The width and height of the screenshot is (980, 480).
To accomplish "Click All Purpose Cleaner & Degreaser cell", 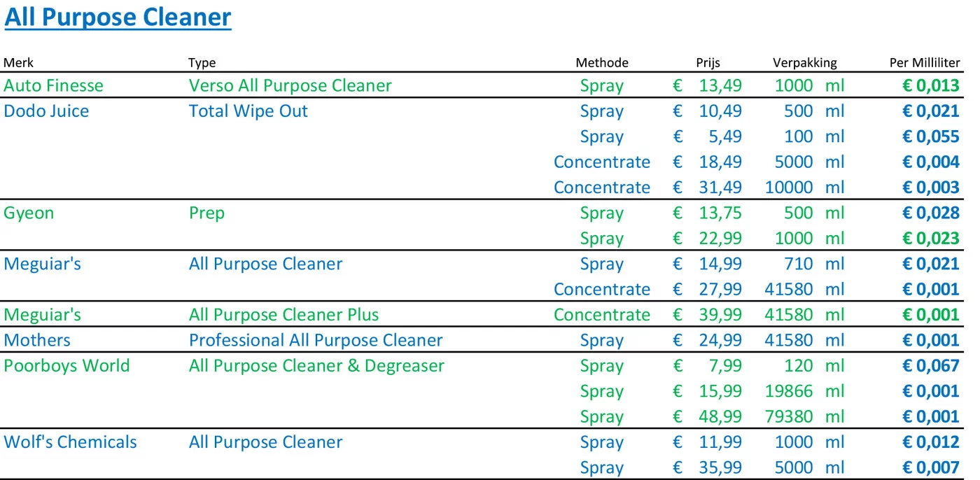I will [x=316, y=365].
